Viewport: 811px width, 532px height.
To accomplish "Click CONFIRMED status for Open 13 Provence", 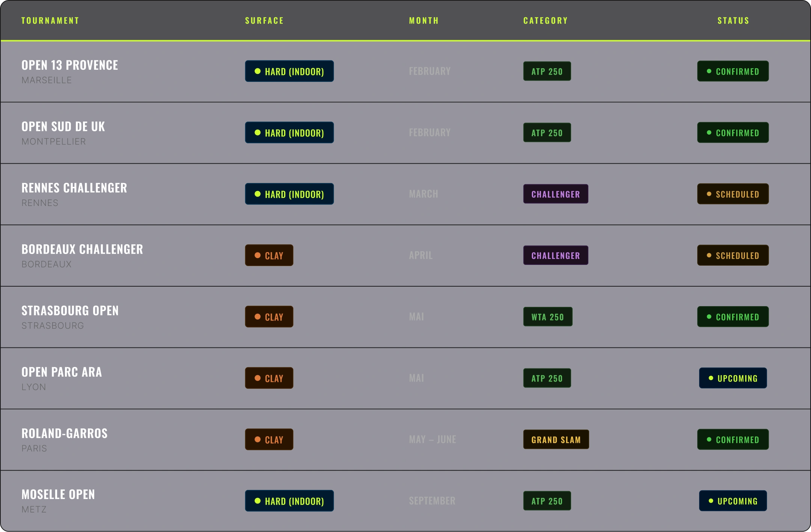I will [x=733, y=71].
